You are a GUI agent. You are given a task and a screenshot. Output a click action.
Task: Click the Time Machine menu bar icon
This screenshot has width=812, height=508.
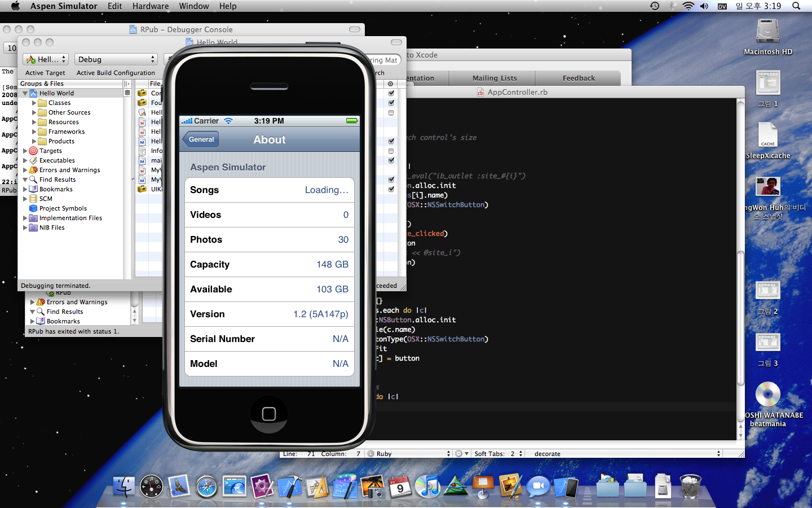coord(654,6)
